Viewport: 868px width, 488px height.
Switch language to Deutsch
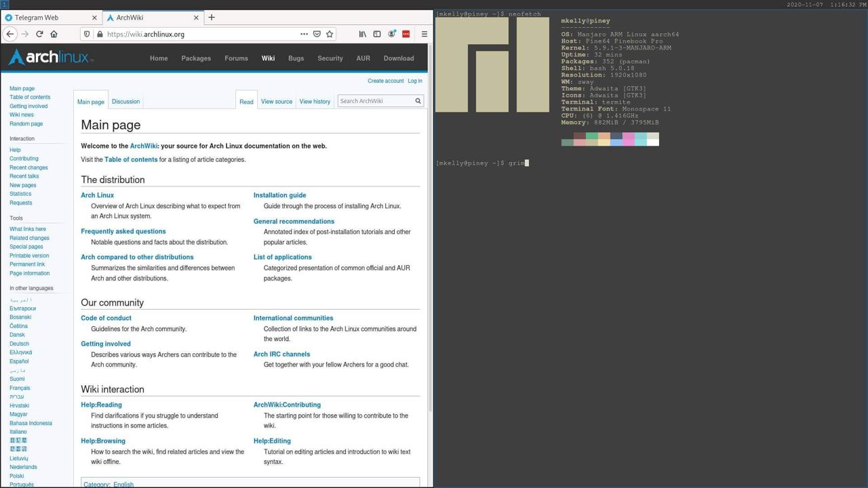(x=19, y=344)
